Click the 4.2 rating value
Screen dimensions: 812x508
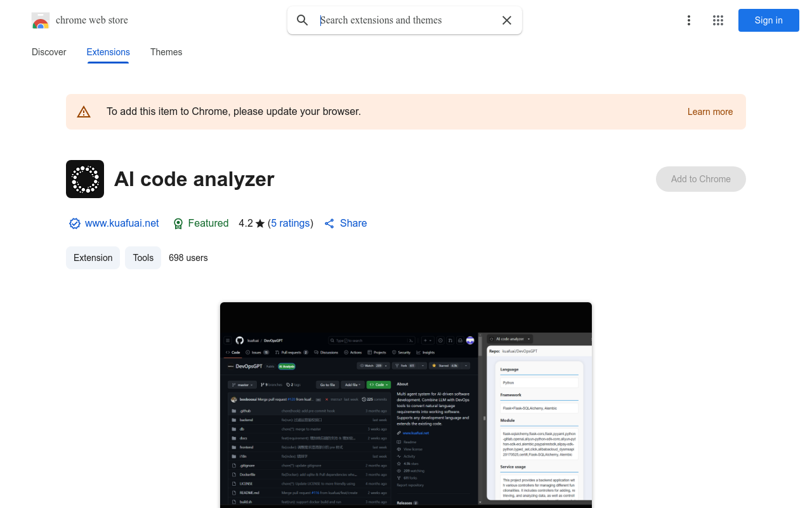click(x=246, y=224)
